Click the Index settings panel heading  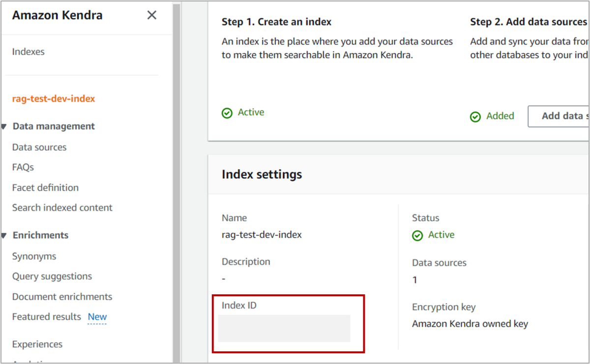pyautogui.click(x=262, y=174)
